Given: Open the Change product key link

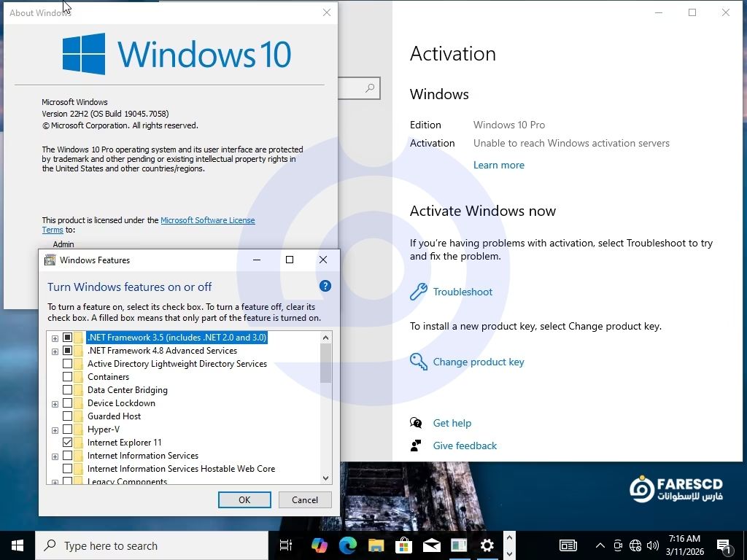Looking at the screenshot, I should click(x=478, y=362).
